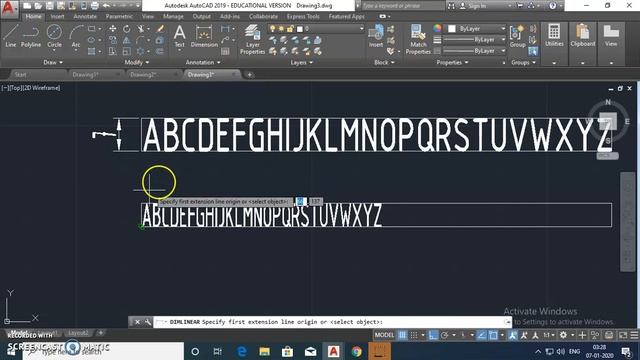This screenshot has height=360, width=640.
Task: Toggle grid display on status bar
Action: (402, 335)
